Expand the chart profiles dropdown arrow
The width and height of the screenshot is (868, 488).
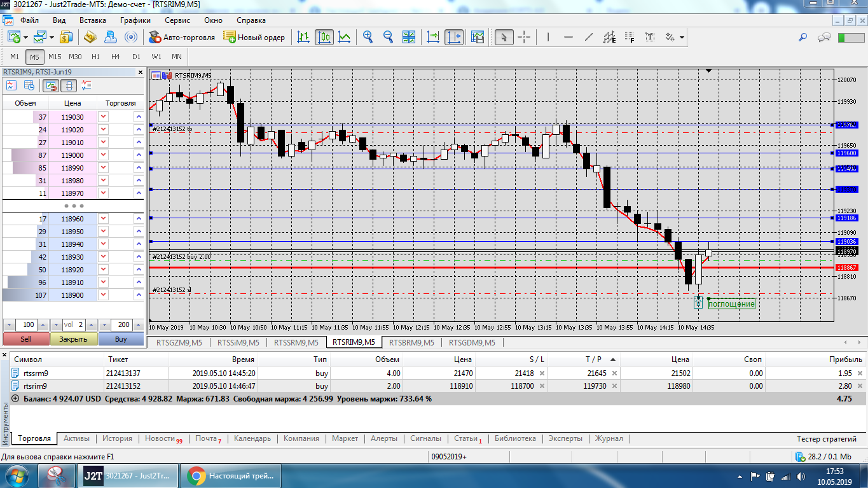tap(51, 38)
